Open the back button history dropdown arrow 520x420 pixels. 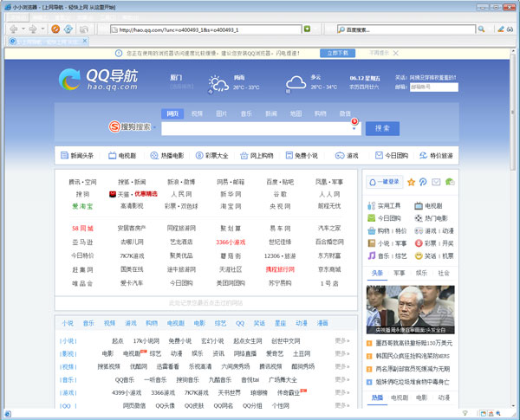[x=24, y=29]
